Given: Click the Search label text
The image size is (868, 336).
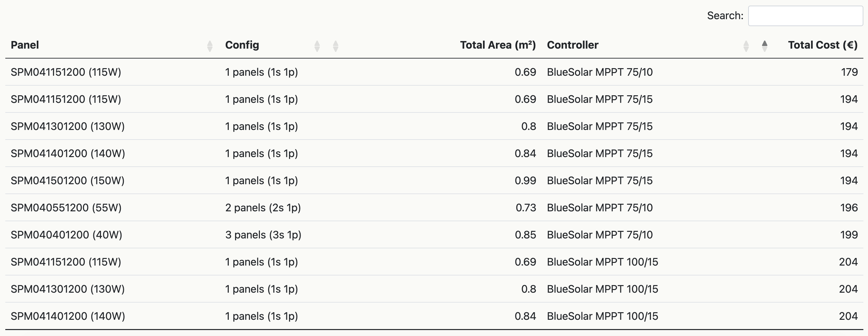Looking at the screenshot, I should coord(725,16).
